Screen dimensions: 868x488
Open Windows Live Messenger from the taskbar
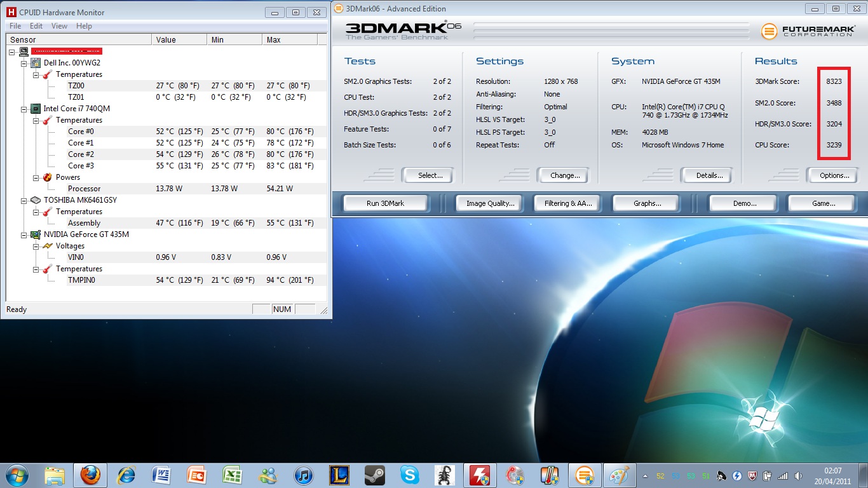pos(268,475)
